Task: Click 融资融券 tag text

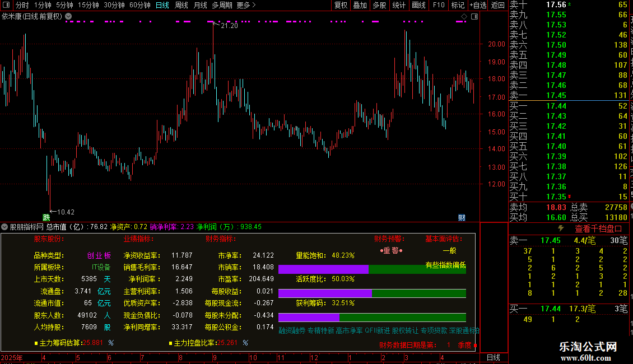Action: 292,331
